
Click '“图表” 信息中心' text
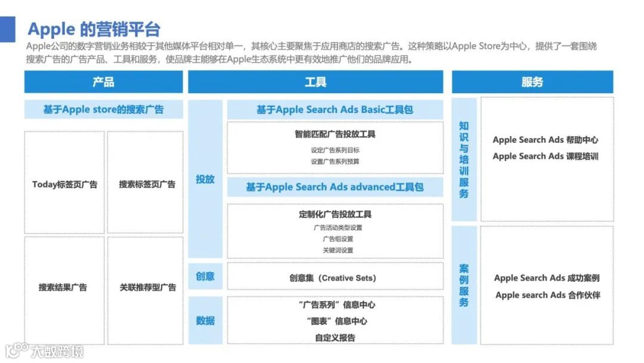(337, 321)
